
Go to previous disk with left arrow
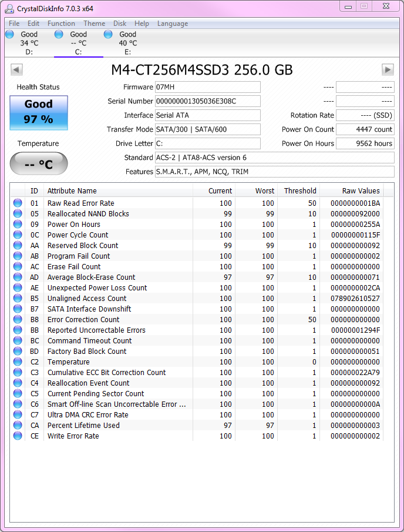point(16,69)
